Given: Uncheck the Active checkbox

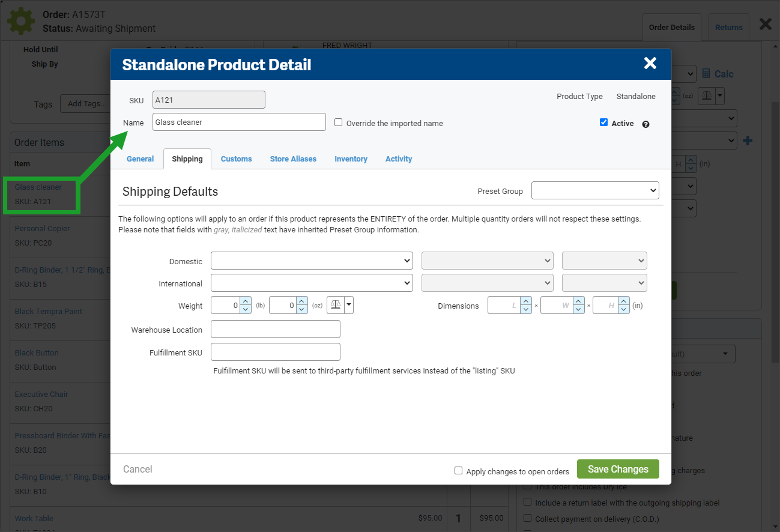Looking at the screenshot, I should coord(603,122).
